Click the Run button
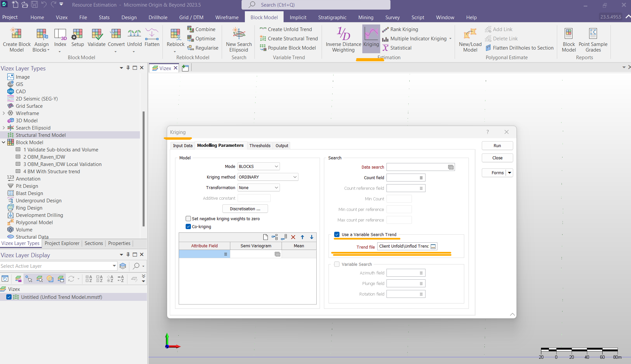Screen dimensions: 631x364 (497, 145)
